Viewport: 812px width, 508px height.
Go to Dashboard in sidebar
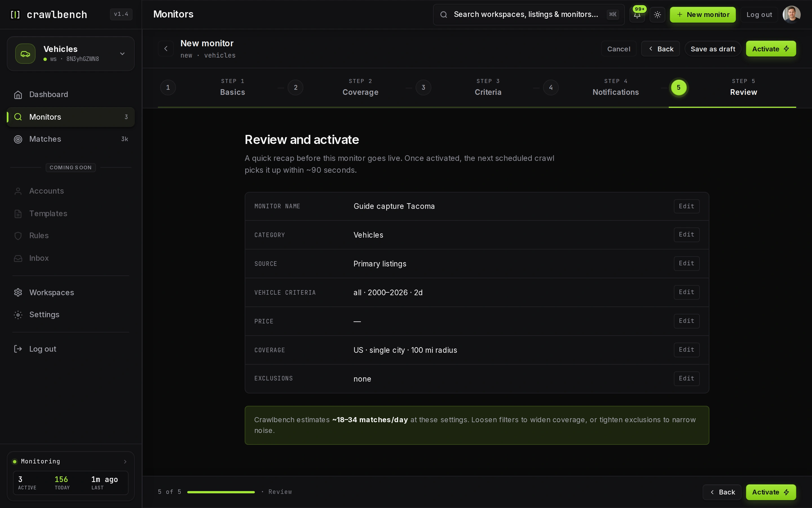click(71, 95)
